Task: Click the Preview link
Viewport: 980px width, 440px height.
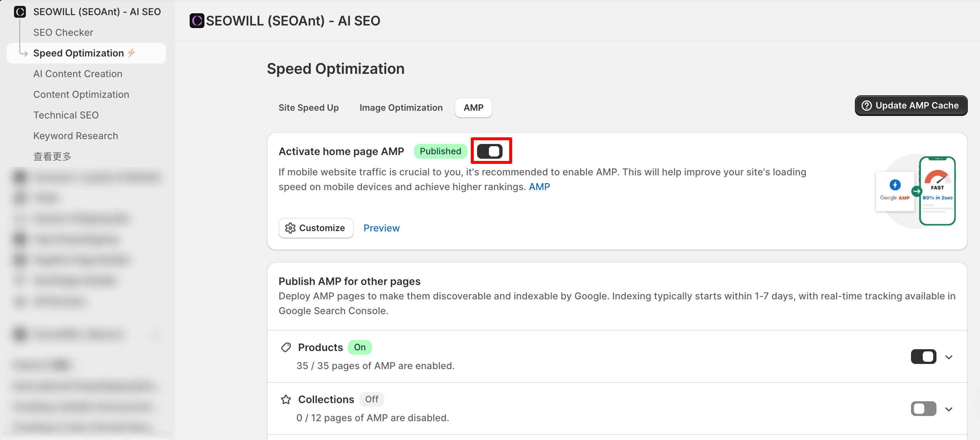Action: click(x=381, y=228)
